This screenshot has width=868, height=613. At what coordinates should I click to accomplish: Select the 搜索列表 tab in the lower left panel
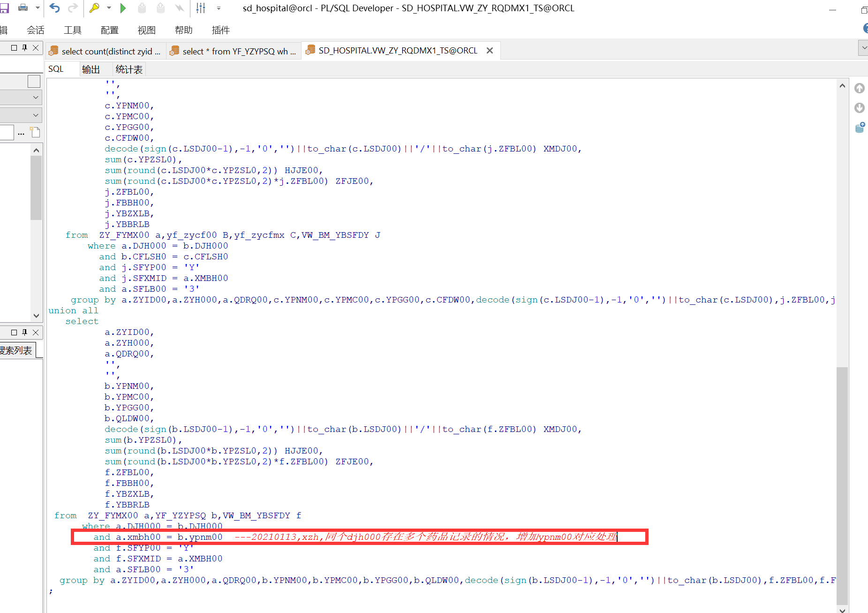[17, 350]
